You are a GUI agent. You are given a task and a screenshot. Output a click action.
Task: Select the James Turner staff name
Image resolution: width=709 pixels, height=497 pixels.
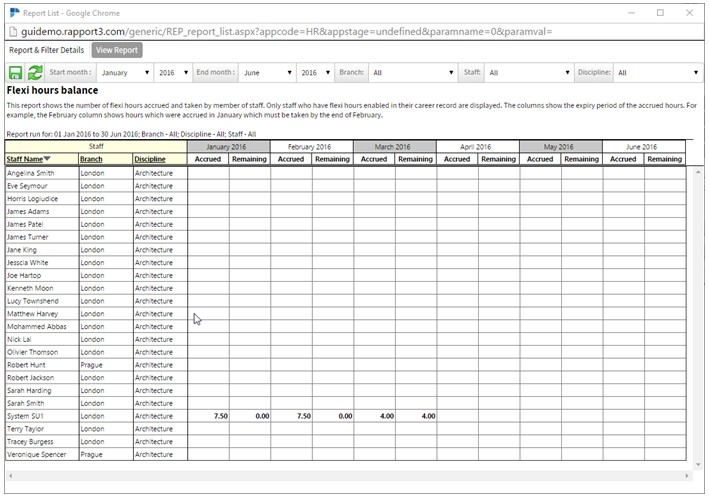(x=28, y=237)
